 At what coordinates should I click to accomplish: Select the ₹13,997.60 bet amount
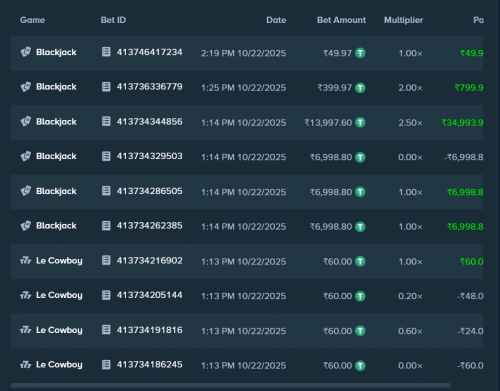click(328, 123)
